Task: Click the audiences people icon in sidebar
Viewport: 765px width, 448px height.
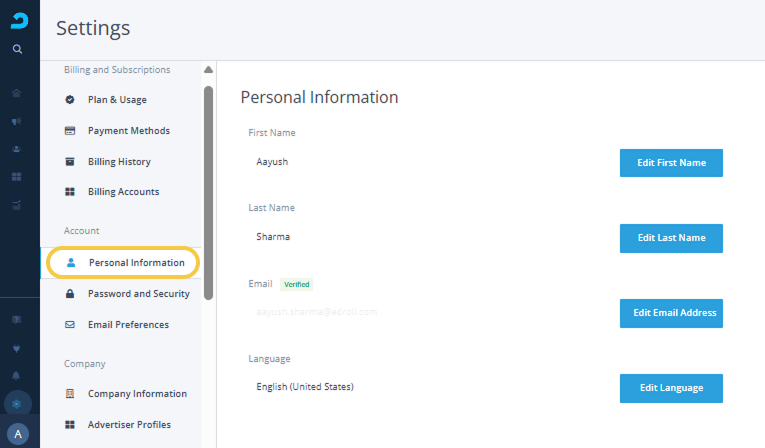Action: pos(17,149)
